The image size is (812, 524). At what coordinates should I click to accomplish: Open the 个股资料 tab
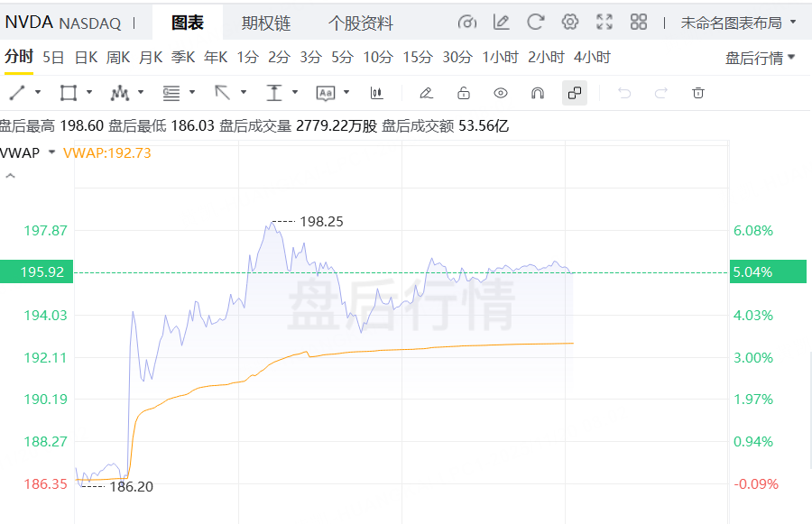360,23
